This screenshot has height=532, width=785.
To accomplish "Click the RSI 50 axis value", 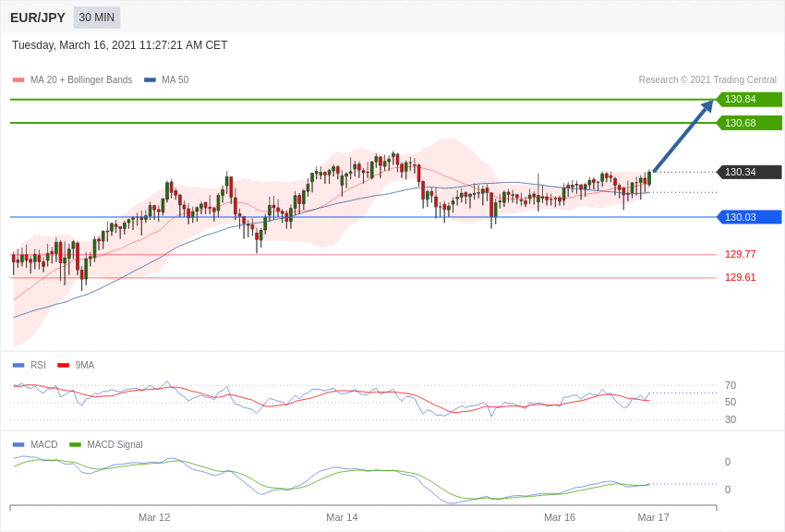I will coord(731,402).
